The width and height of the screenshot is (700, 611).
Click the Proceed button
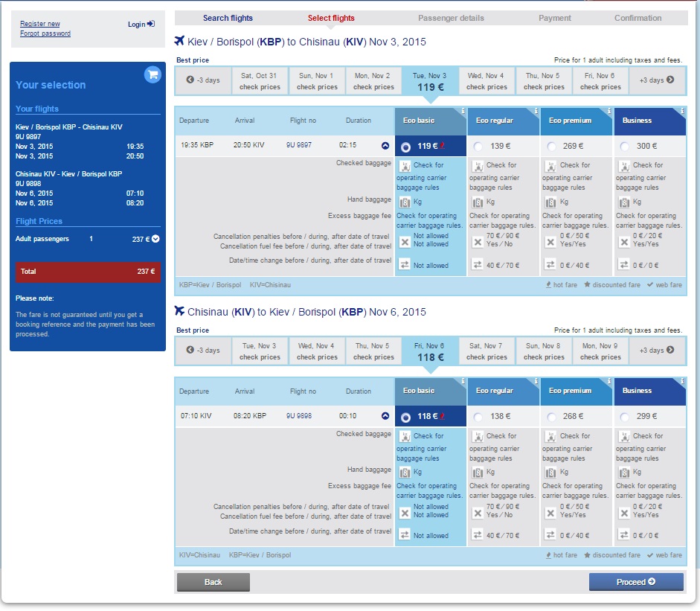click(x=635, y=582)
